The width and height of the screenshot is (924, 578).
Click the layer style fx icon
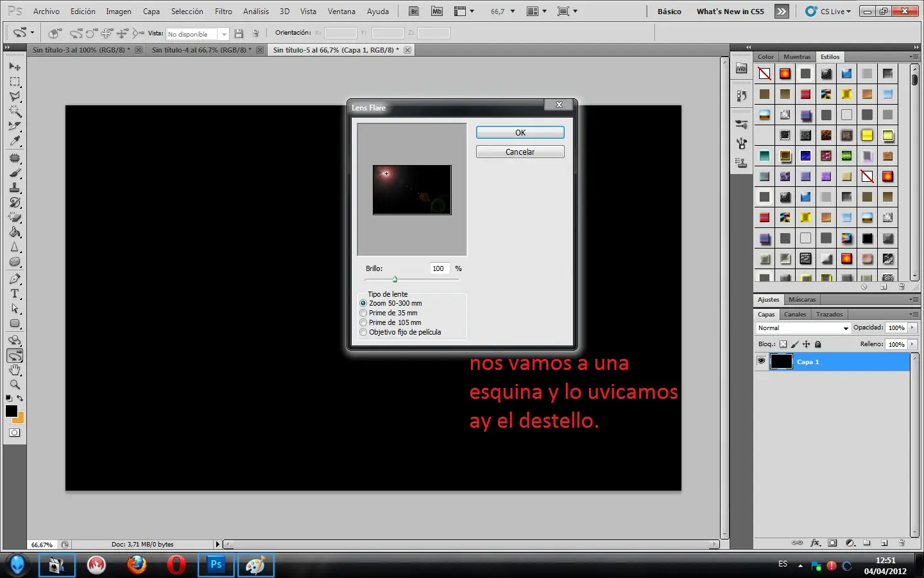815,543
